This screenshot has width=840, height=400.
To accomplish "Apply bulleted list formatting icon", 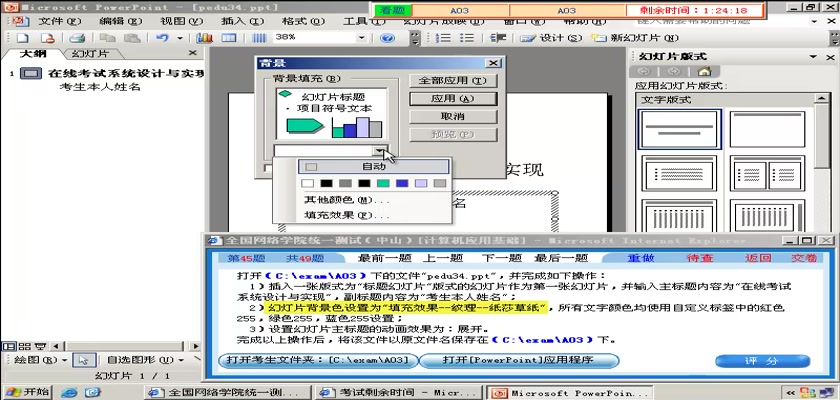I will [467, 38].
